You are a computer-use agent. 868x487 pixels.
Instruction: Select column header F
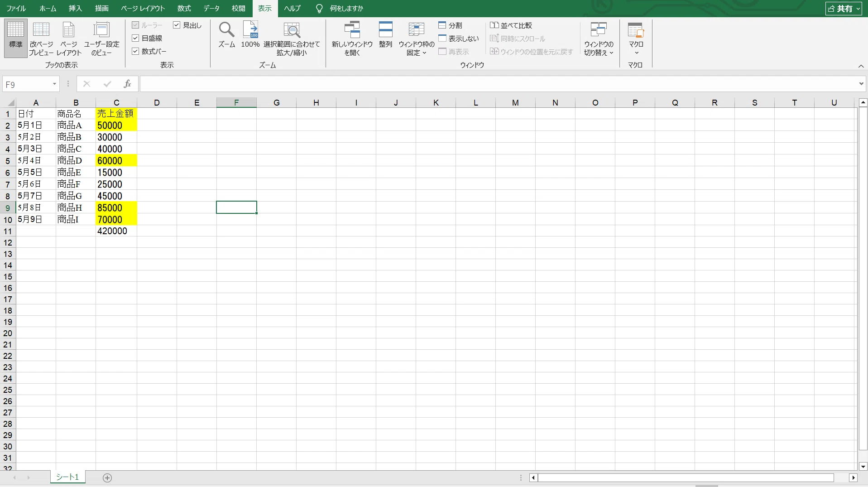236,103
